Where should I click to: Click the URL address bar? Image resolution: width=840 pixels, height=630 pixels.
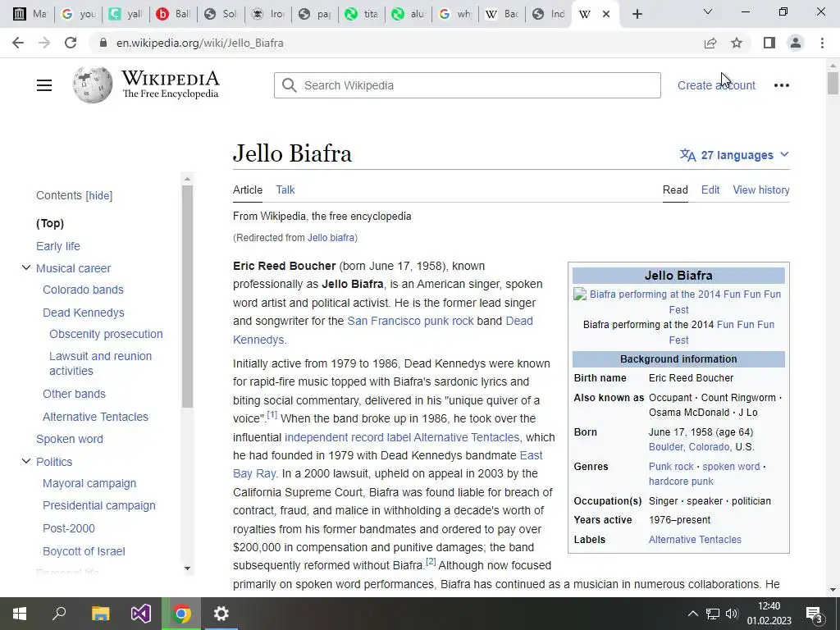(396, 43)
